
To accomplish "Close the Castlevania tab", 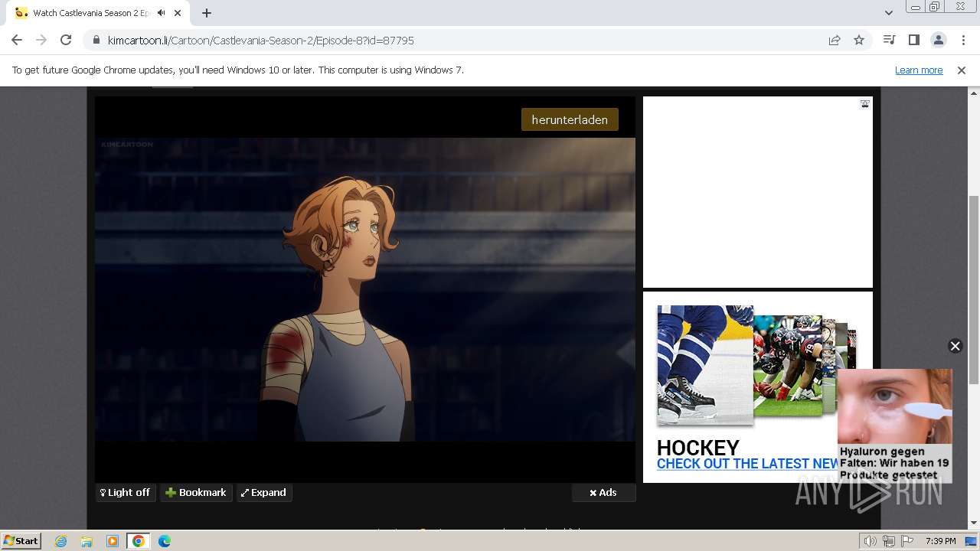I will pyautogui.click(x=178, y=13).
